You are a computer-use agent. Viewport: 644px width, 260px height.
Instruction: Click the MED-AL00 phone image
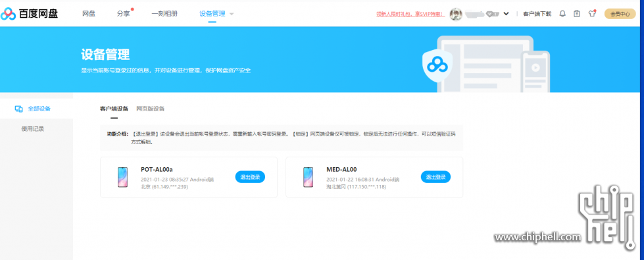pos(308,177)
